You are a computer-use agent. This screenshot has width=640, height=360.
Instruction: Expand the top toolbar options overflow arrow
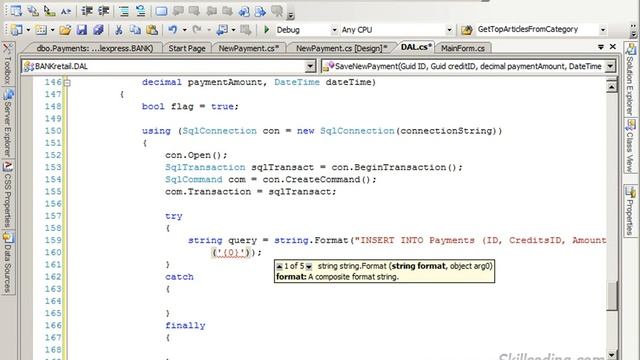coord(291,16)
